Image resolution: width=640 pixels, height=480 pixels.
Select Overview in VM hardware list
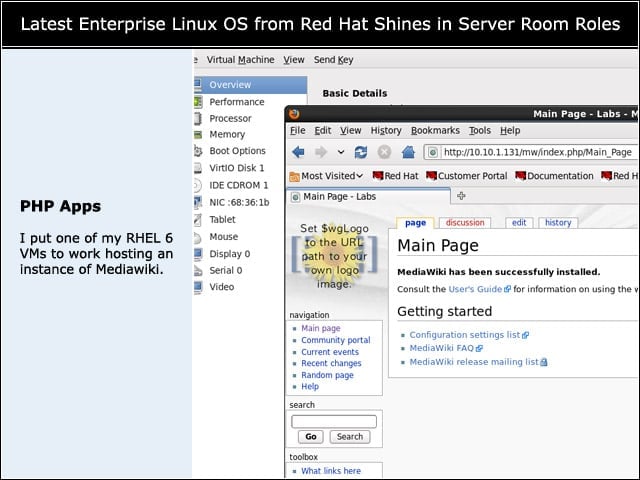click(x=250, y=84)
